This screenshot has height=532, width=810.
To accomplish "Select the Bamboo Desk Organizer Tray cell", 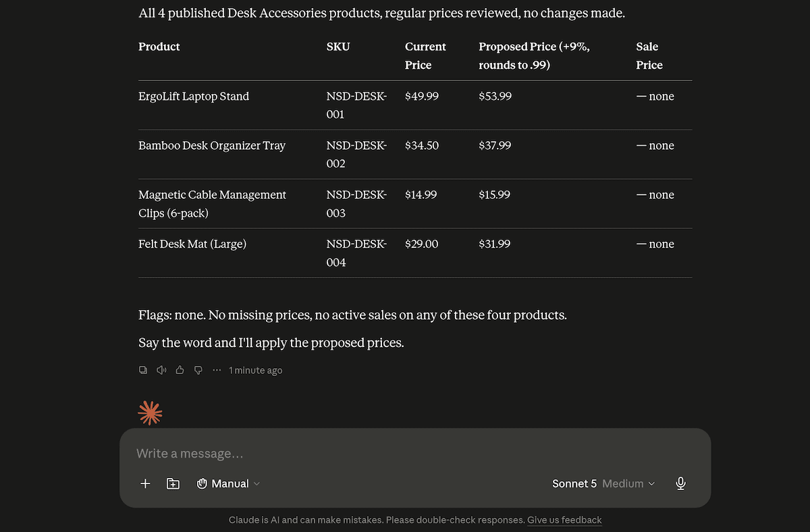I will pyautogui.click(x=212, y=145).
